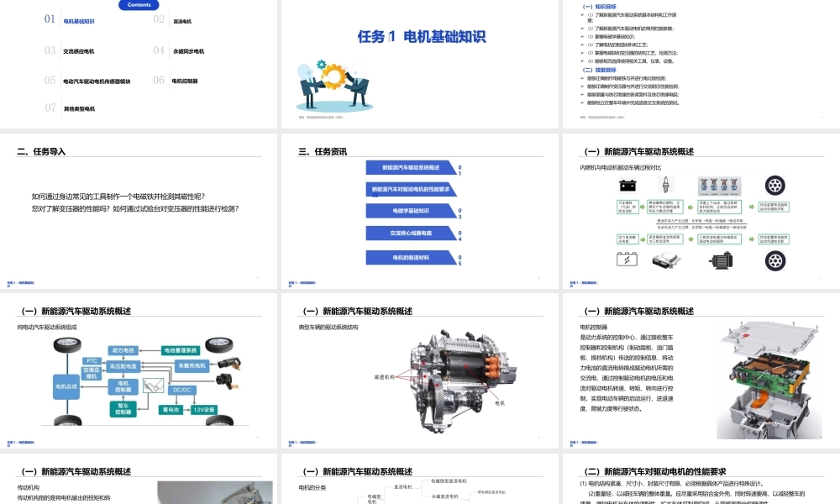Screen dimensions: 840x504
Task: Click the 电池管理系统 block
Action: pyautogui.click(x=181, y=350)
